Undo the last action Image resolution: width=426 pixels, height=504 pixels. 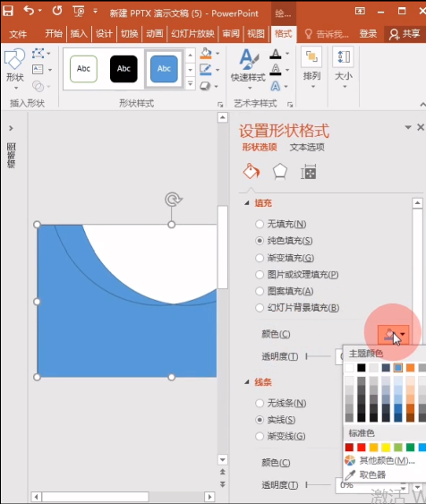[29, 11]
